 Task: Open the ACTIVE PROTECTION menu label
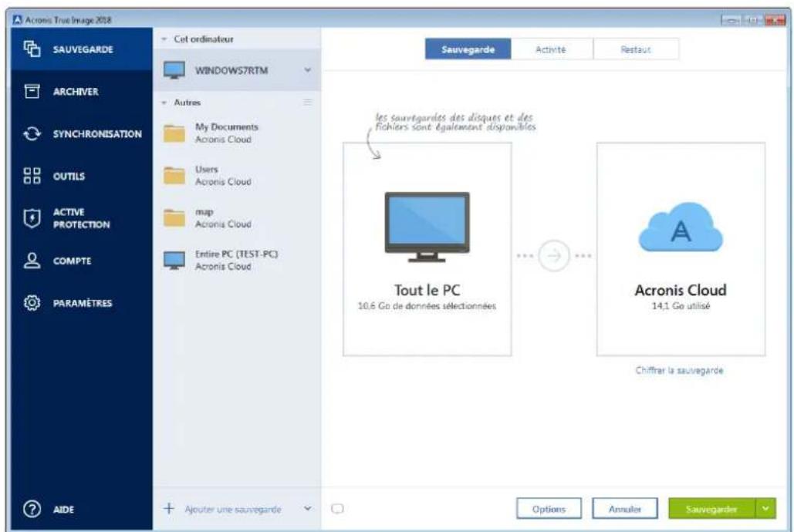(82, 218)
